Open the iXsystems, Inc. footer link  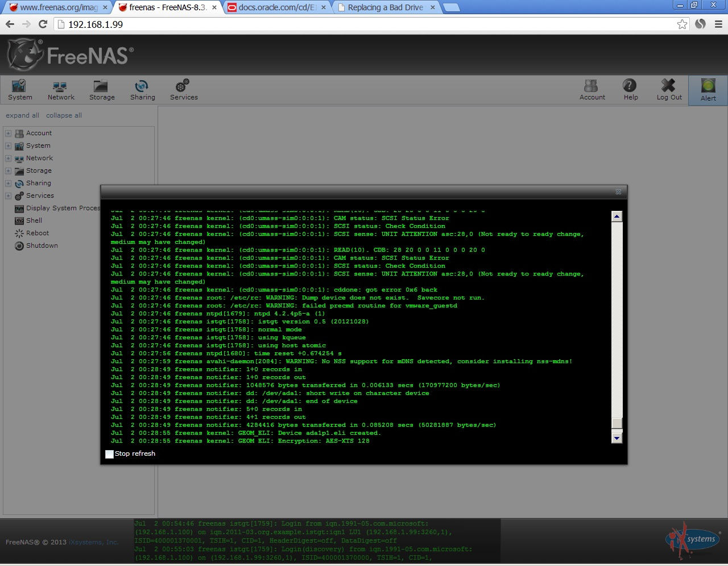click(x=94, y=542)
